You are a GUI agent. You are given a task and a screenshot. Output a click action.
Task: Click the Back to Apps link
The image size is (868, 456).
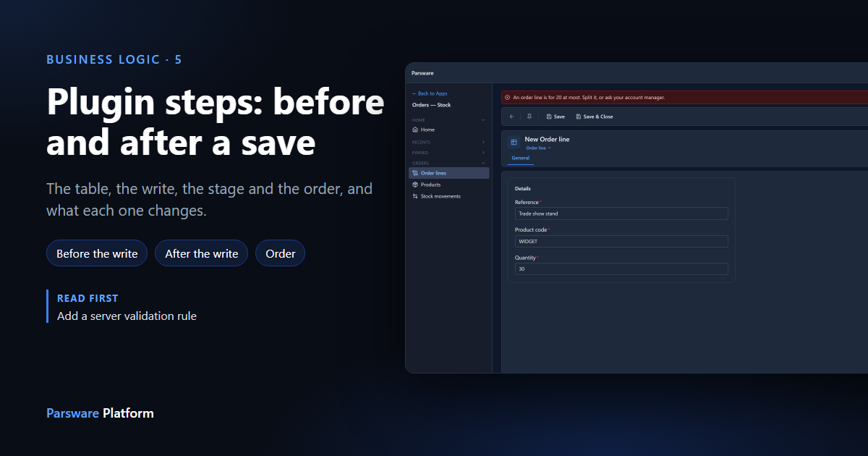click(x=430, y=93)
